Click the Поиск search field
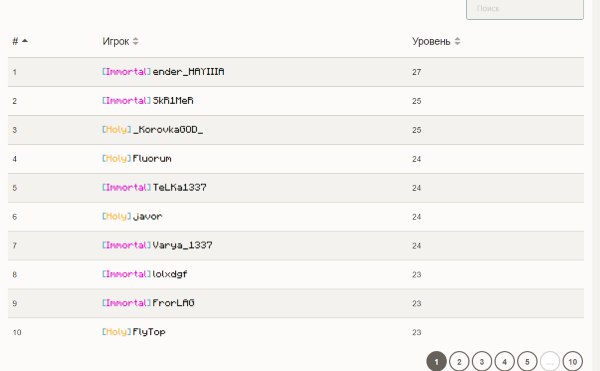 [x=525, y=8]
